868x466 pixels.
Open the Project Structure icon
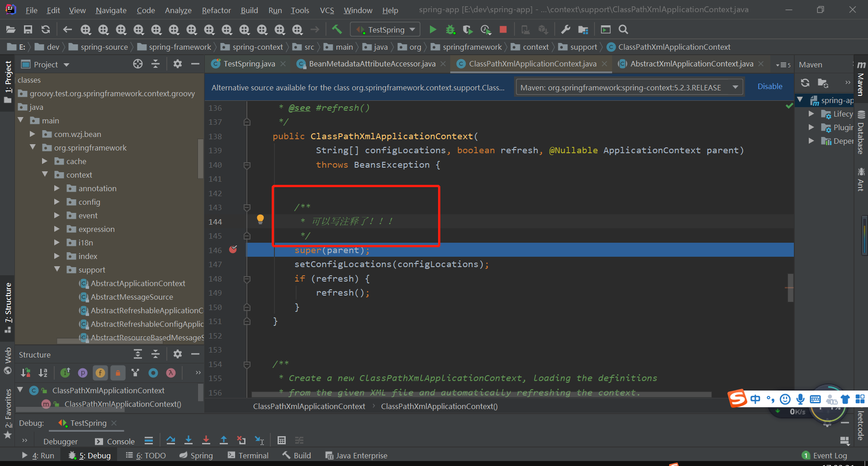pyautogui.click(x=583, y=30)
